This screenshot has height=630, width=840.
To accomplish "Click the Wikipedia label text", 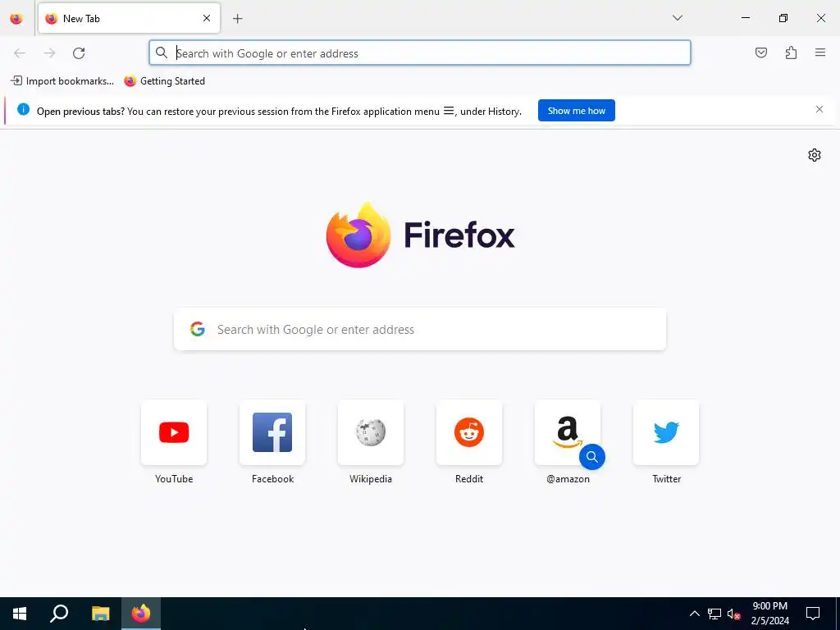I will (x=371, y=479).
